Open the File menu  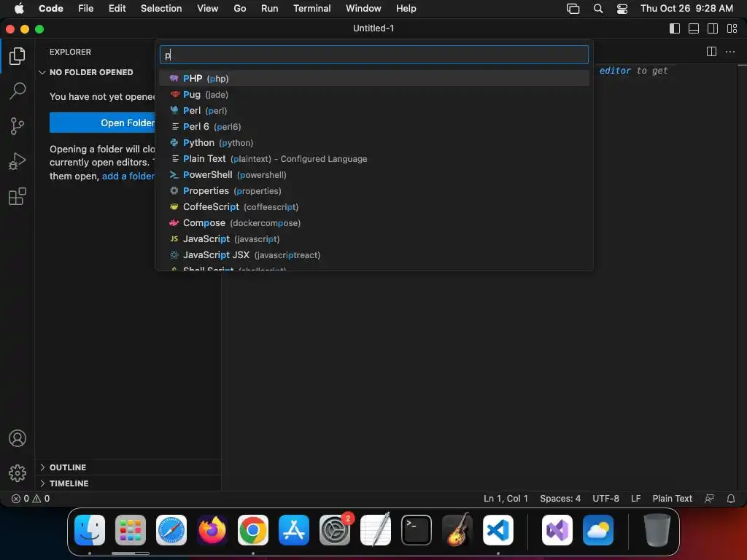pyautogui.click(x=86, y=9)
